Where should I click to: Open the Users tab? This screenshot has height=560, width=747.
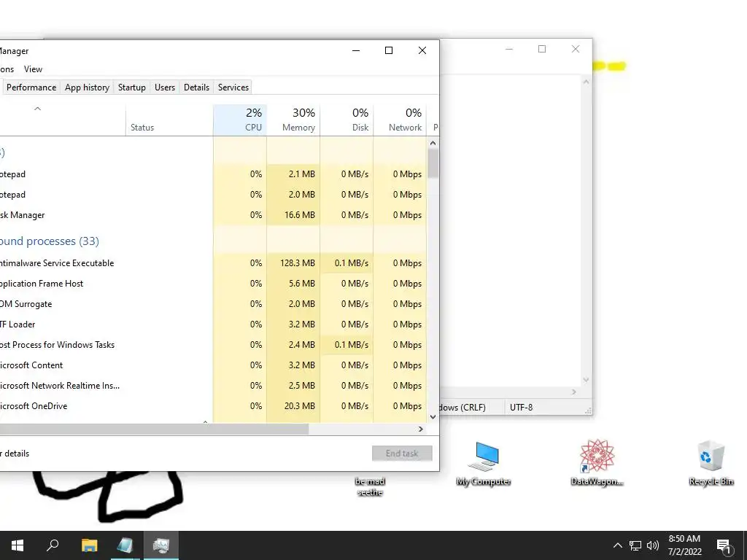click(165, 87)
